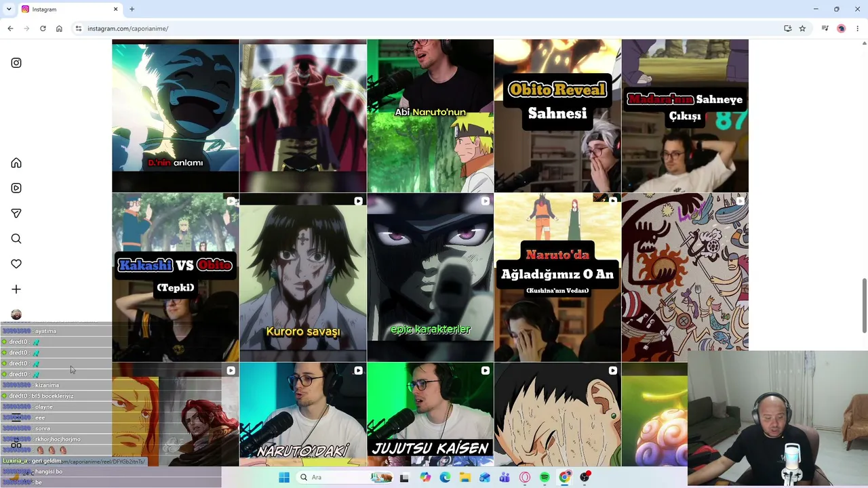Open the 'Kuroro savaşı' reel
This screenshot has width=868, height=488.
(x=303, y=278)
